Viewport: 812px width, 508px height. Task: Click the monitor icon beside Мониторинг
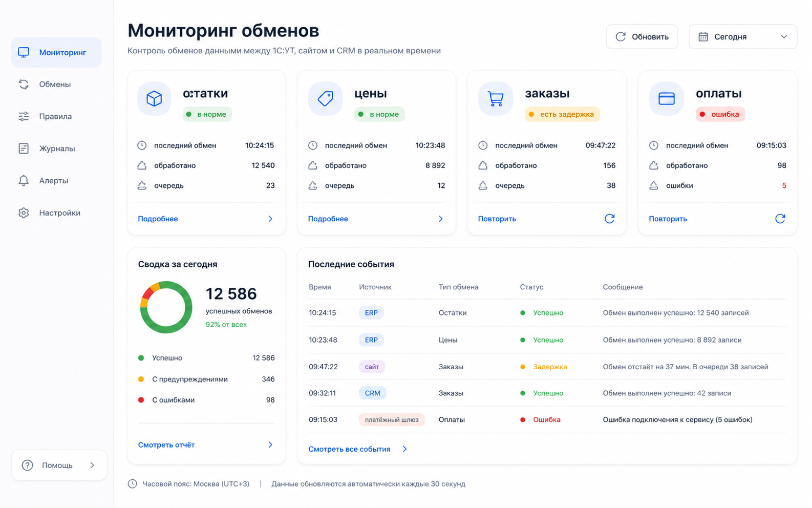click(24, 52)
